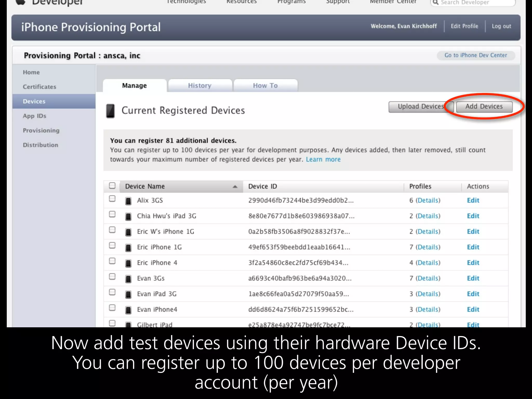Check the Alix 3GS device checkbox
Image resolution: width=532 pixels, height=399 pixels.
[x=112, y=199]
